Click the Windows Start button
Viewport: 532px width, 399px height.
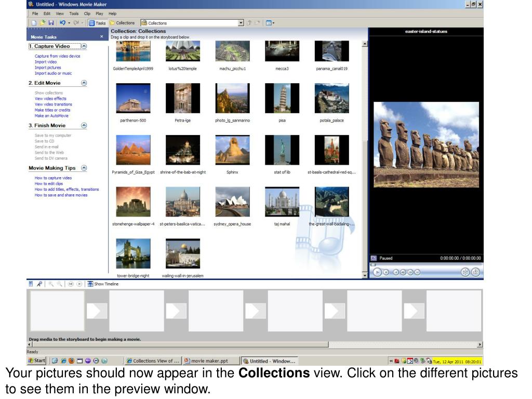37,361
